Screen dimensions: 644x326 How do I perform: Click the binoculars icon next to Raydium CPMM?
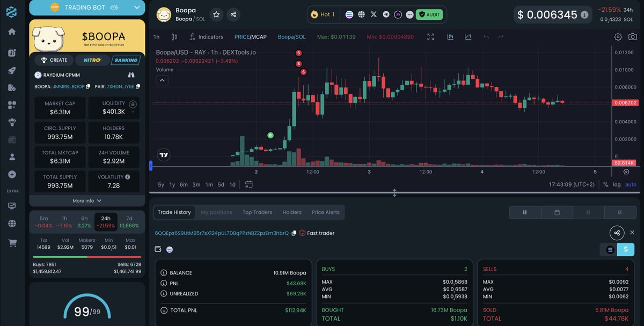tap(131, 75)
